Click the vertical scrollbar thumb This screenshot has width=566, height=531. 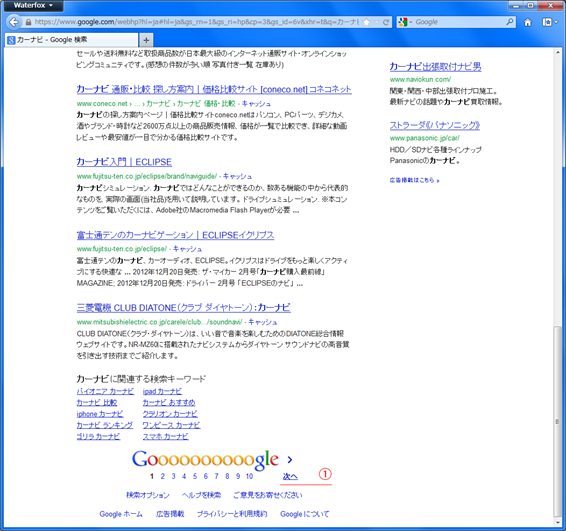(x=558, y=421)
